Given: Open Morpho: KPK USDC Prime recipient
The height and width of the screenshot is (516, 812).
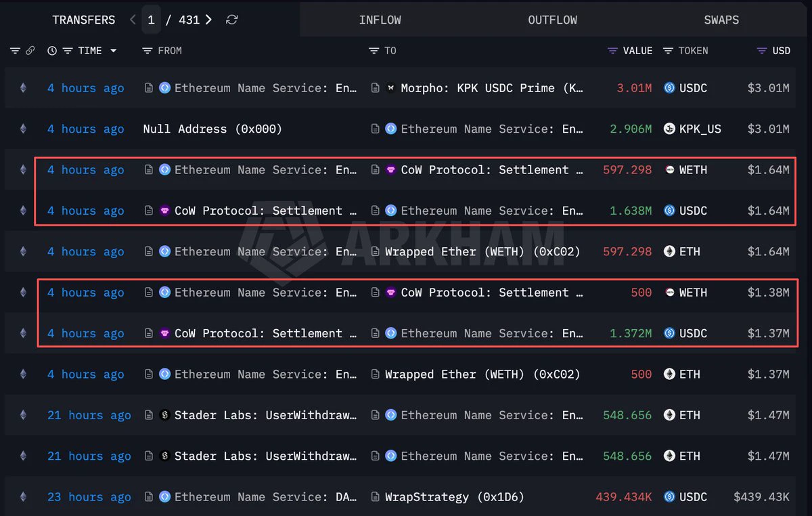Looking at the screenshot, I should [x=492, y=88].
